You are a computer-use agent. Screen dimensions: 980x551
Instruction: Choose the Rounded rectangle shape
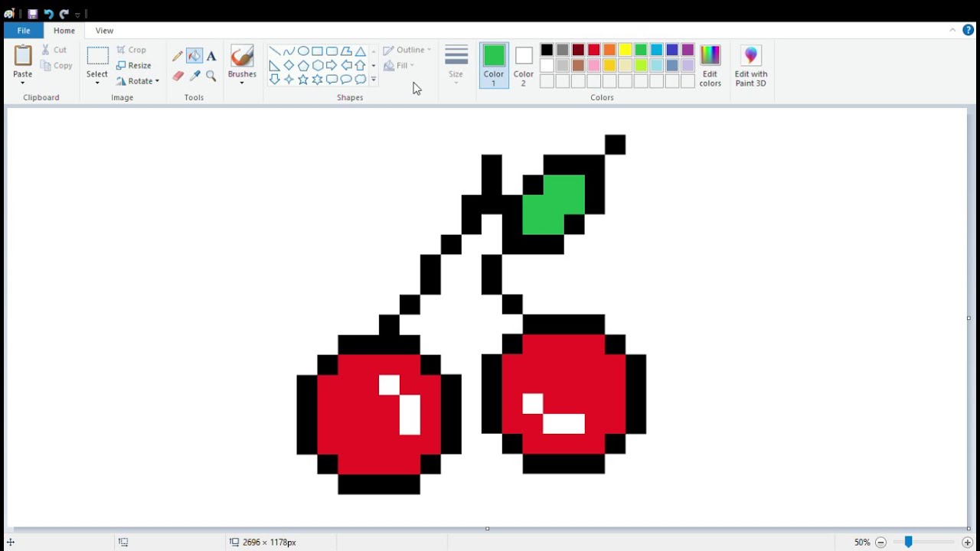coord(332,51)
